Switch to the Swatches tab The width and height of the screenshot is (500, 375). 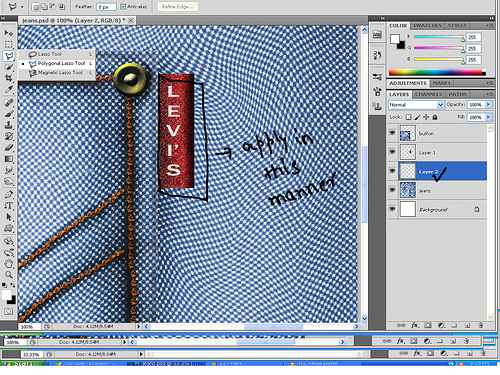(427, 26)
